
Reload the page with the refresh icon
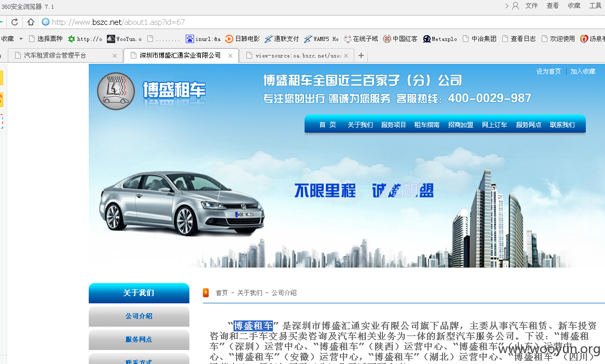coord(15,22)
